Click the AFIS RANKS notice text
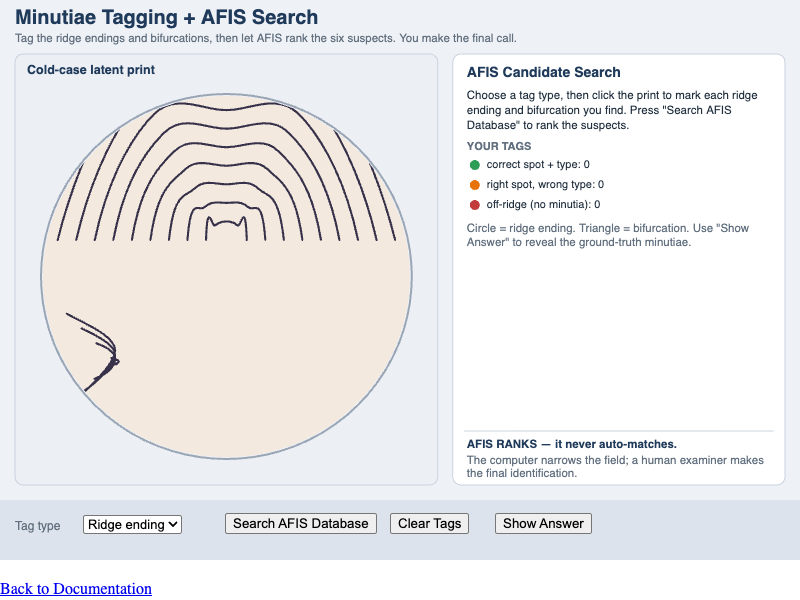 [x=571, y=444]
